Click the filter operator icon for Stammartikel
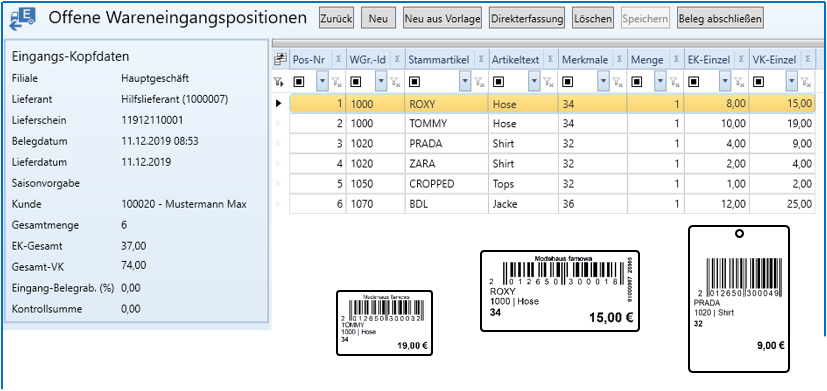The height and width of the screenshot is (391, 827). coord(415,82)
